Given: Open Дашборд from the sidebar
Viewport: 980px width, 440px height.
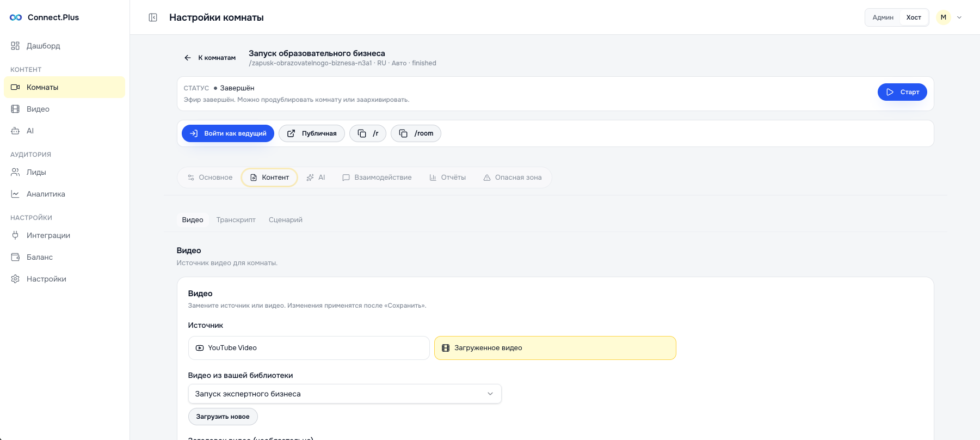Looking at the screenshot, I should pos(65,46).
